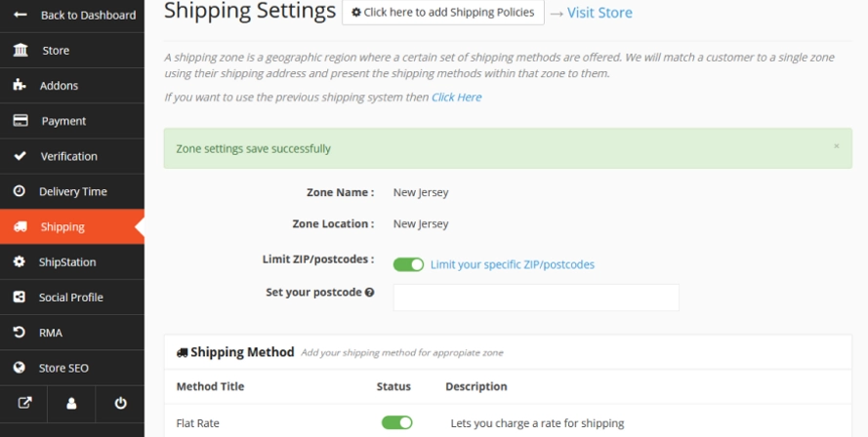868x437 pixels.
Task: Click the back arrow icon beside Back to Dashboard
Action: click(x=20, y=15)
